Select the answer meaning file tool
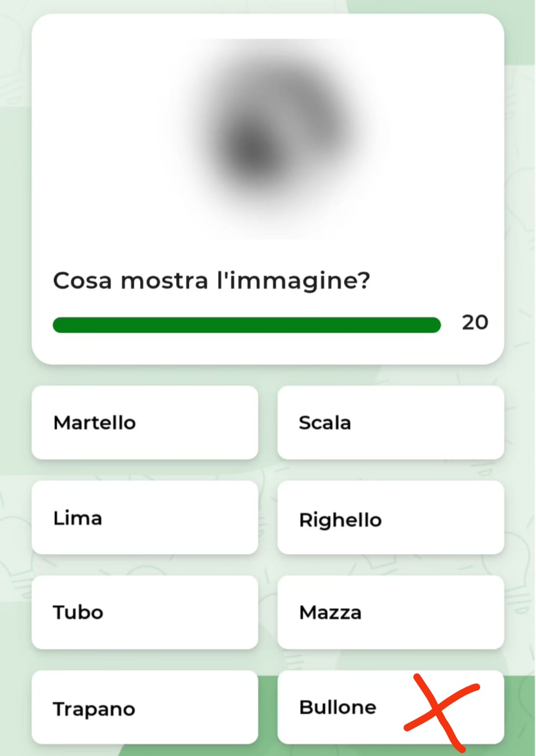536x756 pixels. click(145, 517)
